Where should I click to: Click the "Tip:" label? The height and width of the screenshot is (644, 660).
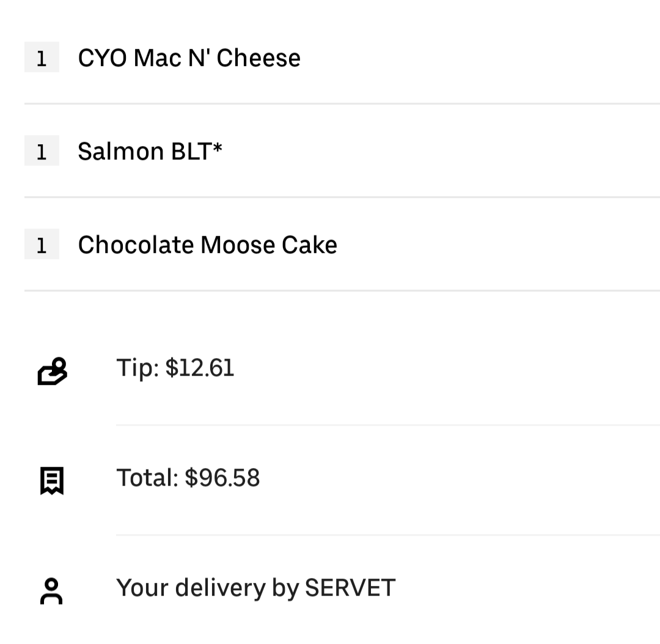138,368
